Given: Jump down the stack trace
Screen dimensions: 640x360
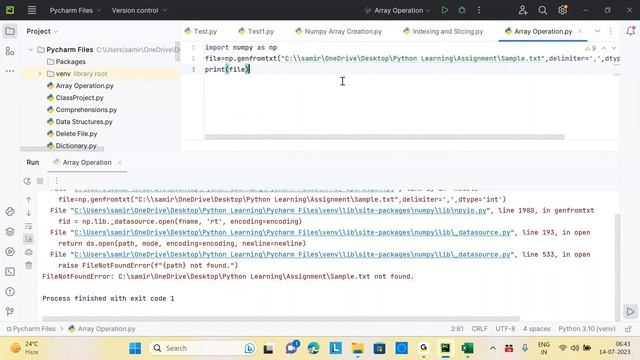Looking at the screenshot, I should coord(29,213).
